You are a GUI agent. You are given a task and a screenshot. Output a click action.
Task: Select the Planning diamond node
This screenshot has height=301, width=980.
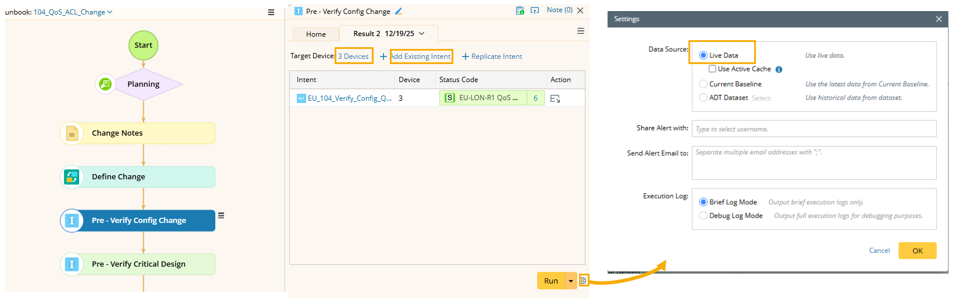coord(143,84)
